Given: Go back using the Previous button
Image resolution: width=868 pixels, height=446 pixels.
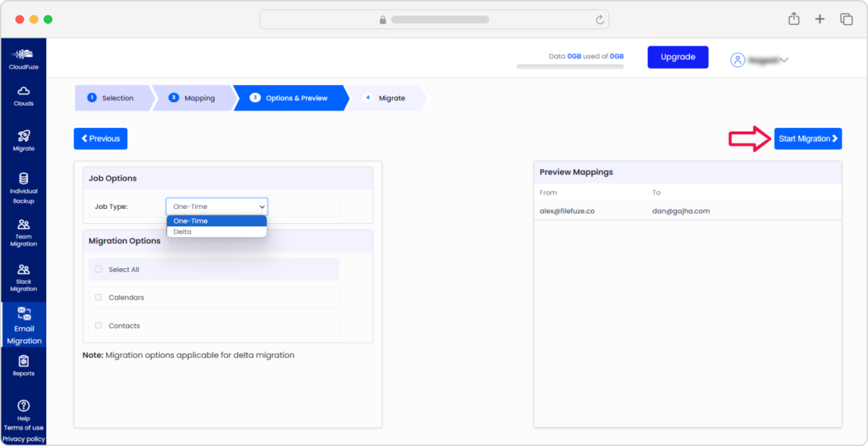Looking at the screenshot, I should click(x=100, y=138).
